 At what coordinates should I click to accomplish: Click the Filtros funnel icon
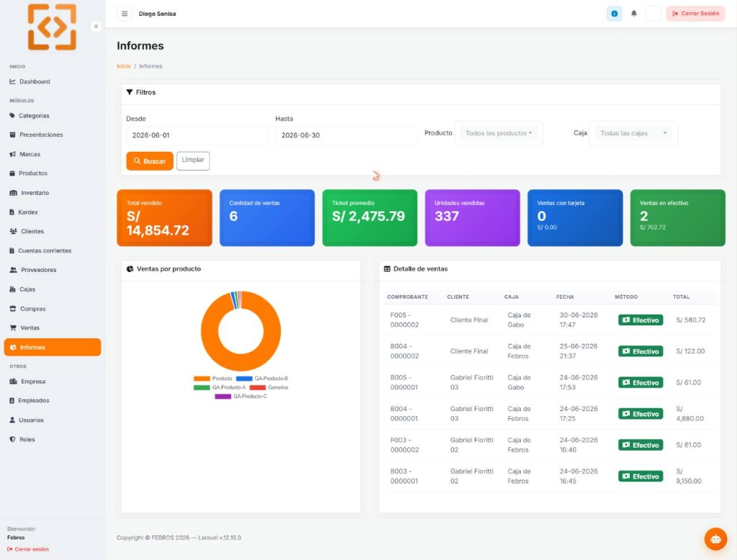130,92
